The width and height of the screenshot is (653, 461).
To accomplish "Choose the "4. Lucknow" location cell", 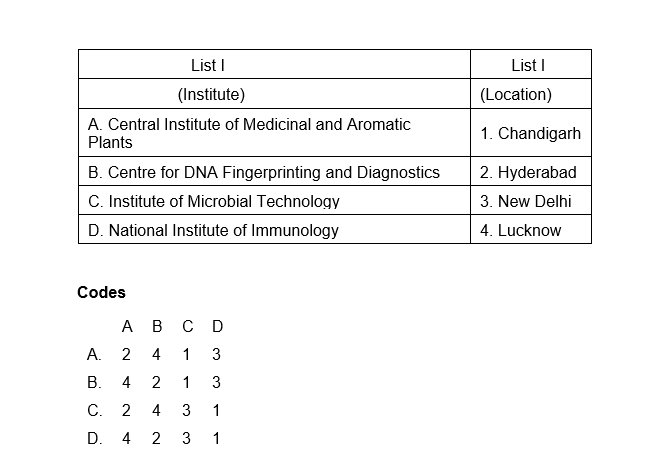I will click(x=520, y=230).
